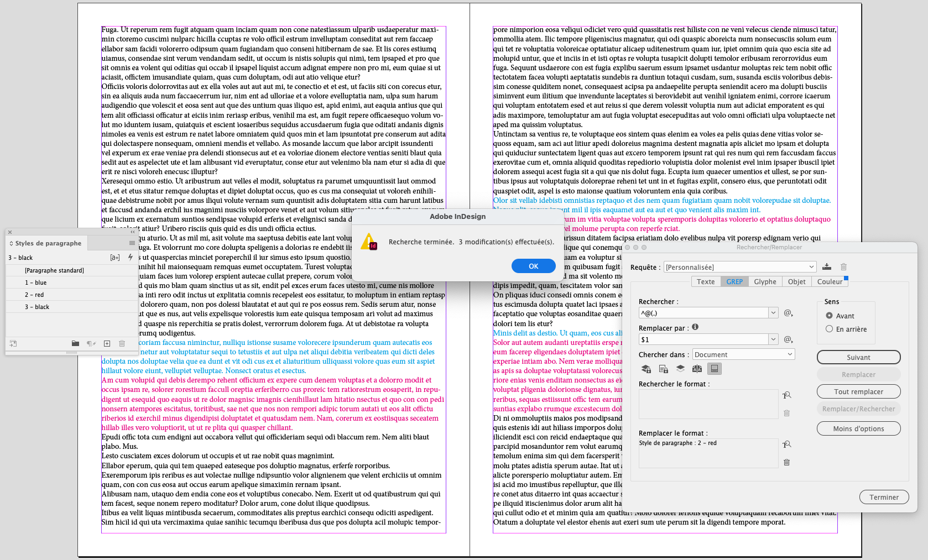Select the 'En arrière' search direction radio button
The height and width of the screenshot is (560, 928).
(x=830, y=328)
